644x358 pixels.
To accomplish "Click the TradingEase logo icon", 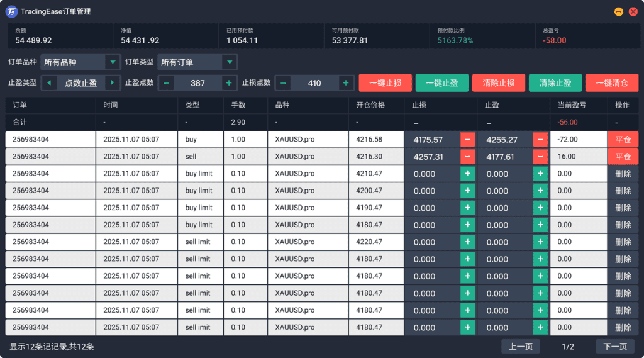I will pos(11,11).
